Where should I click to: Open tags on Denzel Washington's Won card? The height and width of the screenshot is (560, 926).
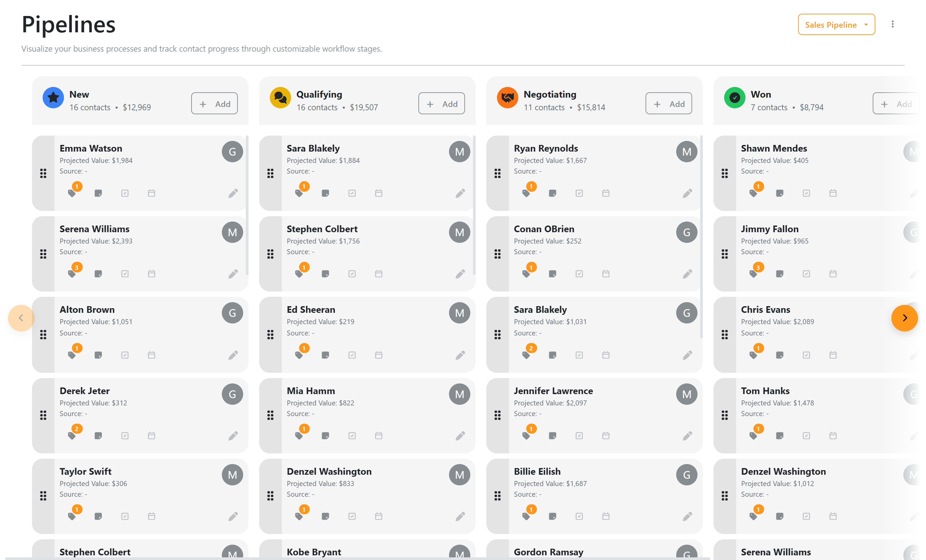coord(753,516)
